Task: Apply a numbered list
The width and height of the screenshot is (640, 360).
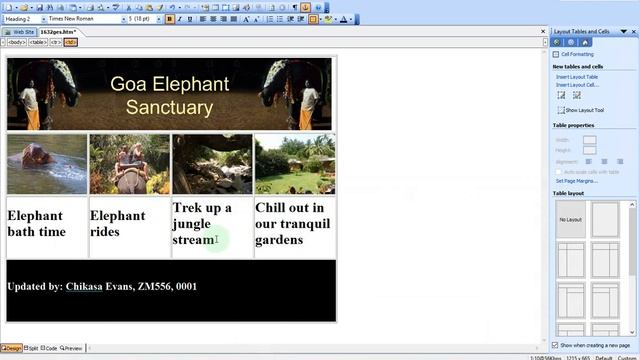Action: [270, 19]
